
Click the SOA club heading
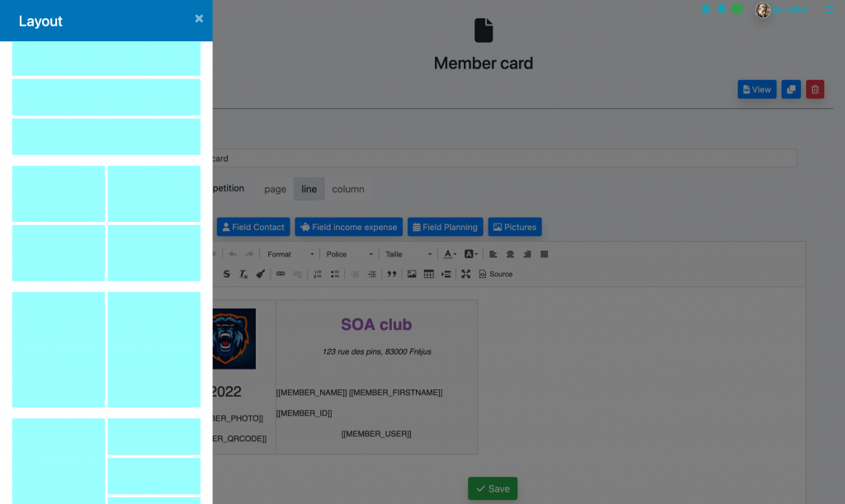tap(376, 325)
